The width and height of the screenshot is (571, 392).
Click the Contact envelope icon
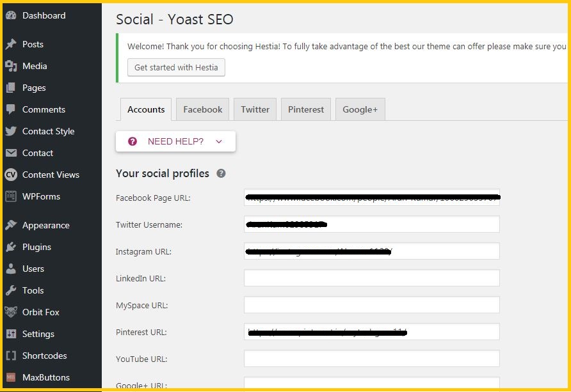pos(11,153)
